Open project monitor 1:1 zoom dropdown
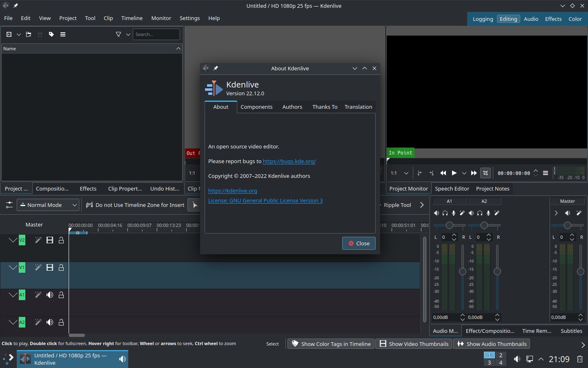Viewport: 588px width, 368px height. coord(400,173)
